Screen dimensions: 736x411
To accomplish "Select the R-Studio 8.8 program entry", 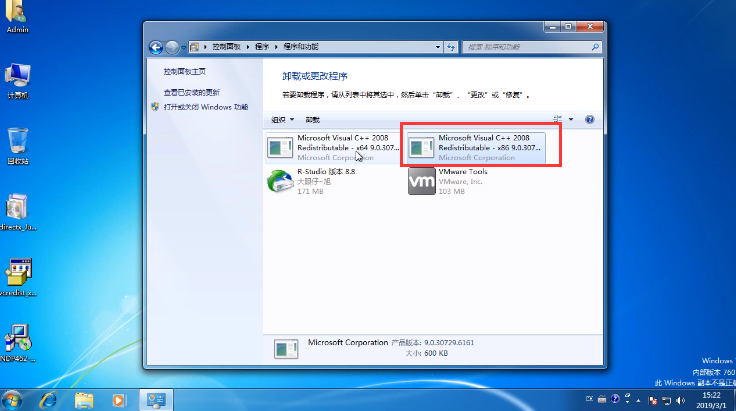I will click(x=333, y=182).
